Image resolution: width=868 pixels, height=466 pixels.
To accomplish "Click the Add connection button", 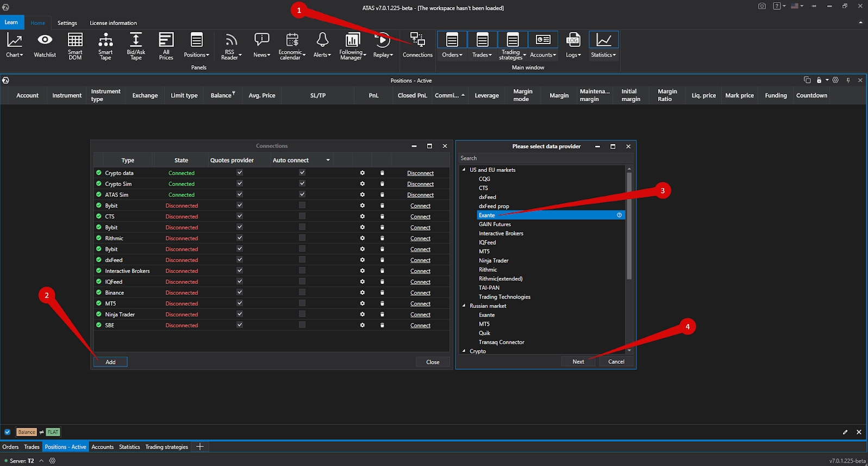I will tap(110, 362).
